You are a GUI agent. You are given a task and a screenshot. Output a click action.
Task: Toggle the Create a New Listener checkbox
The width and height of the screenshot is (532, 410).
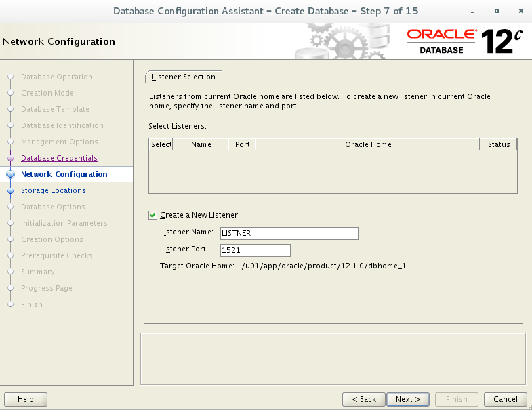tap(152, 216)
